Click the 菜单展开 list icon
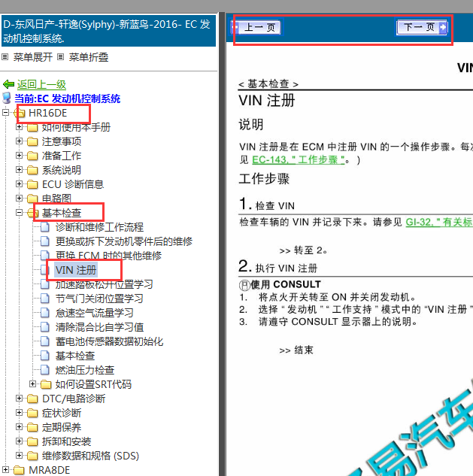Viewport: 473px width, 476px height. pyautogui.click(x=5, y=56)
